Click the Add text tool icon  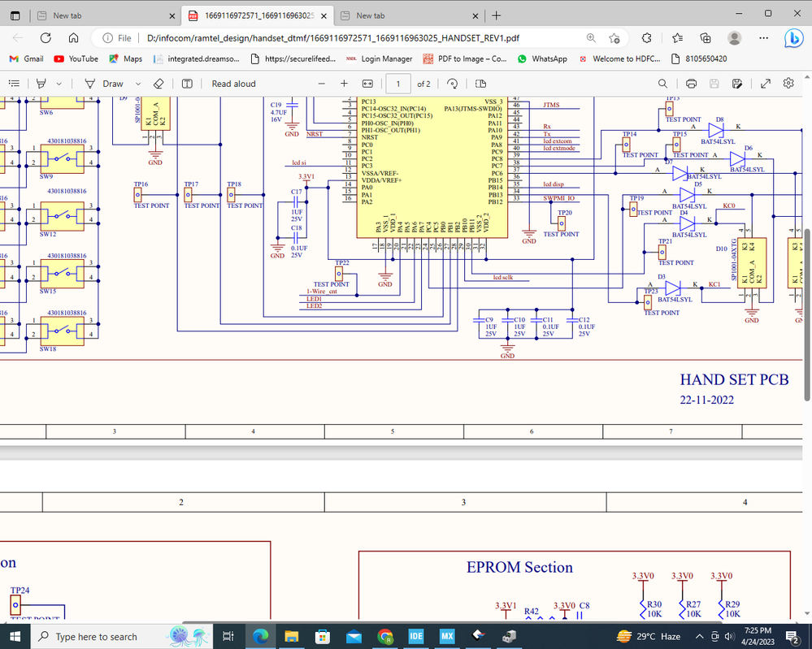click(187, 84)
